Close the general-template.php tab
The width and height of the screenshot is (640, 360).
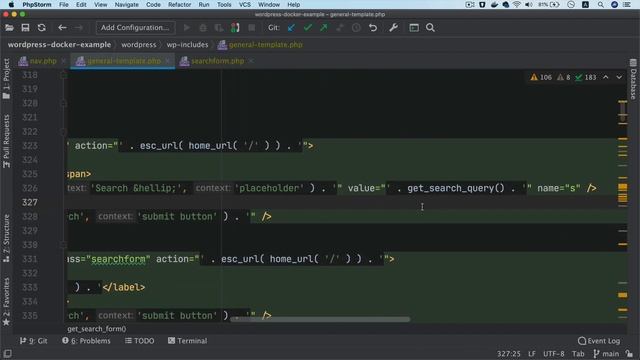(168, 61)
